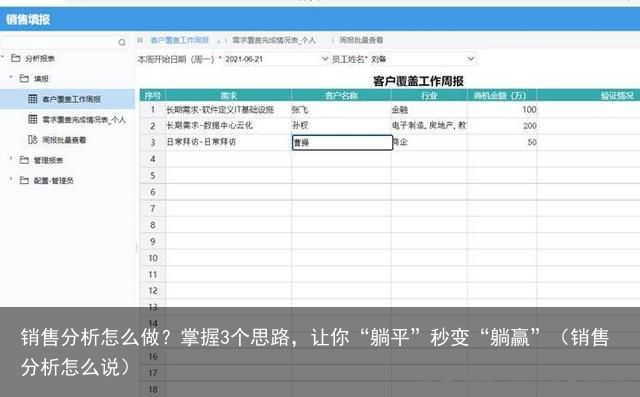640x397 pixels.
Task: Open the 本周开始日期 date dropdown
Action: point(325,59)
